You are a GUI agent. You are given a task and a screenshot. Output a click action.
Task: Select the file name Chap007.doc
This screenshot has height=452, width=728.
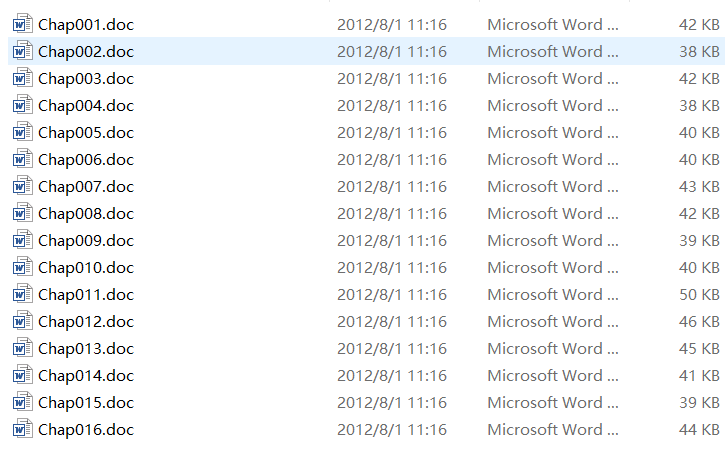tap(86, 187)
